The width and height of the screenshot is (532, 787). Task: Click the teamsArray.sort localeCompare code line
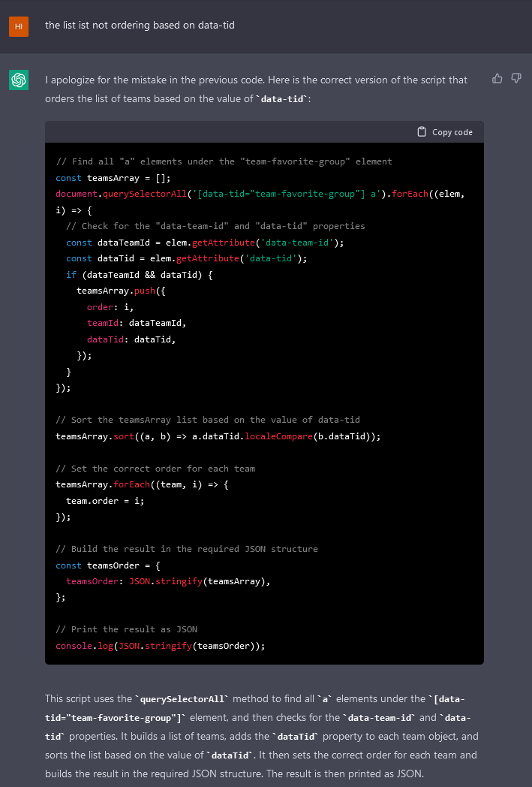218,436
